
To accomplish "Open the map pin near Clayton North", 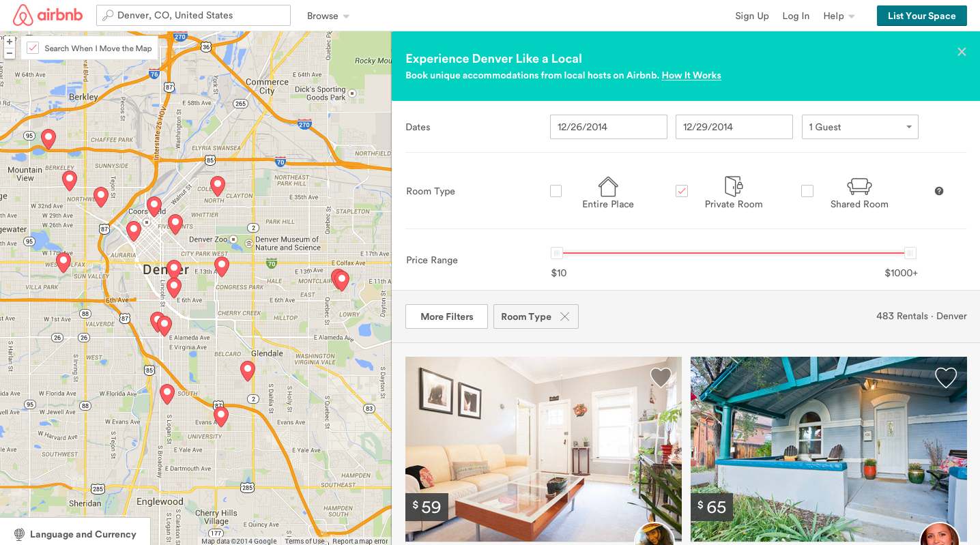I will pyautogui.click(x=218, y=186).
